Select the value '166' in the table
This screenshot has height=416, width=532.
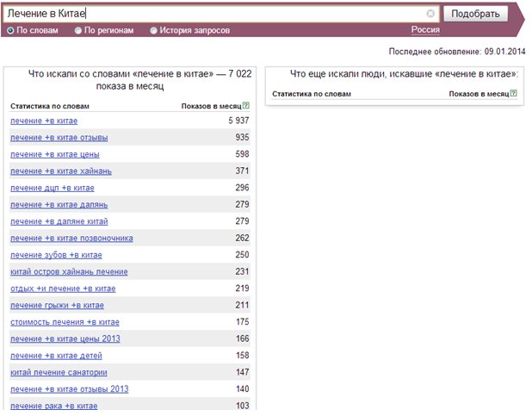pos(242,338)
